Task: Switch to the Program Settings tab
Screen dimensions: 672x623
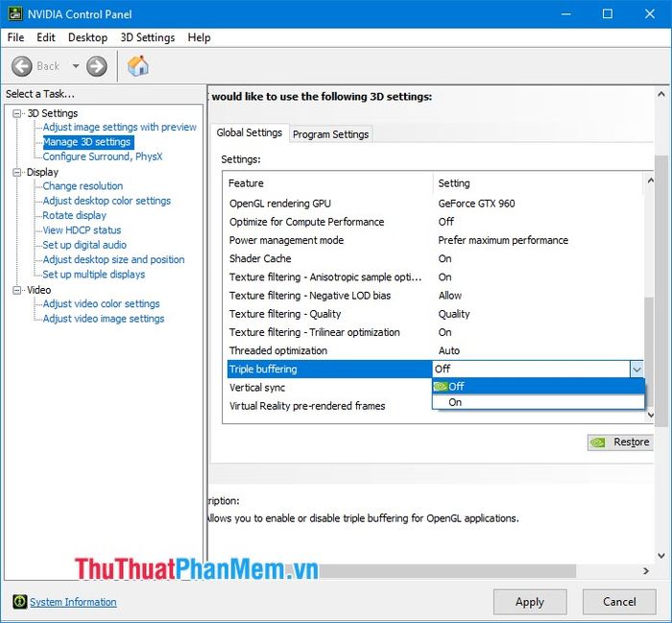Action: [330, 134]
